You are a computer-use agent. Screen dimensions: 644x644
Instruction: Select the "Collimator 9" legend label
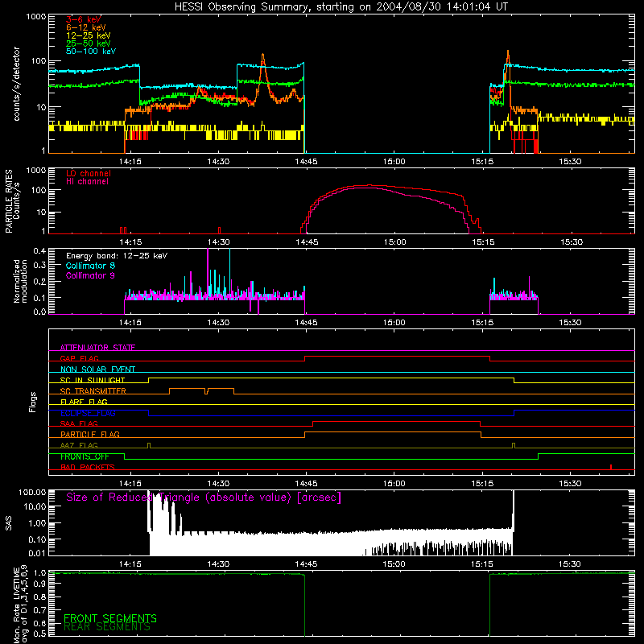(90, 275)
